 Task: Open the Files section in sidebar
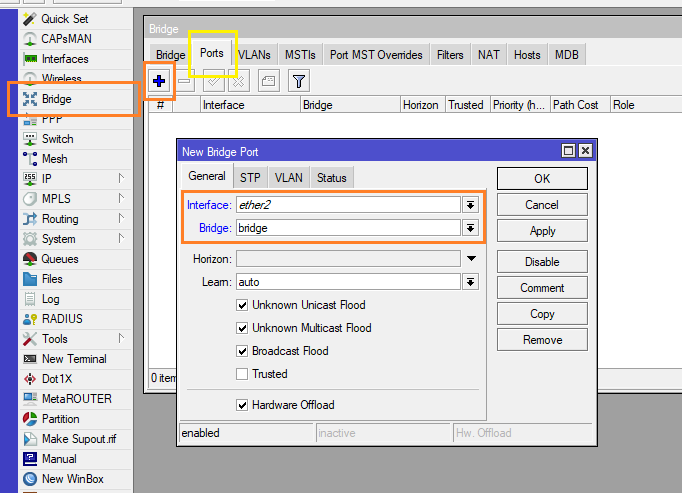pyautogui.click(x=52, y=279)
